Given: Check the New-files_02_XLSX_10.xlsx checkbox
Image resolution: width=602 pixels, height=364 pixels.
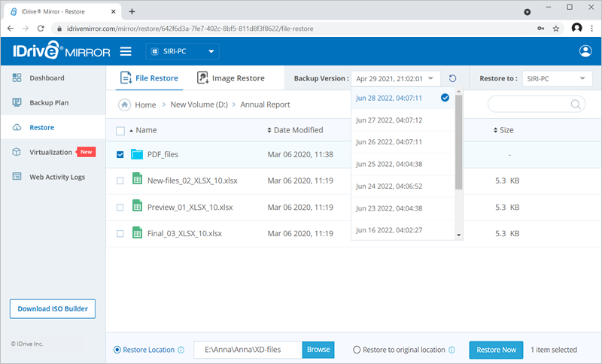Looking at the screenshot, I should click(x=120, y=180).
